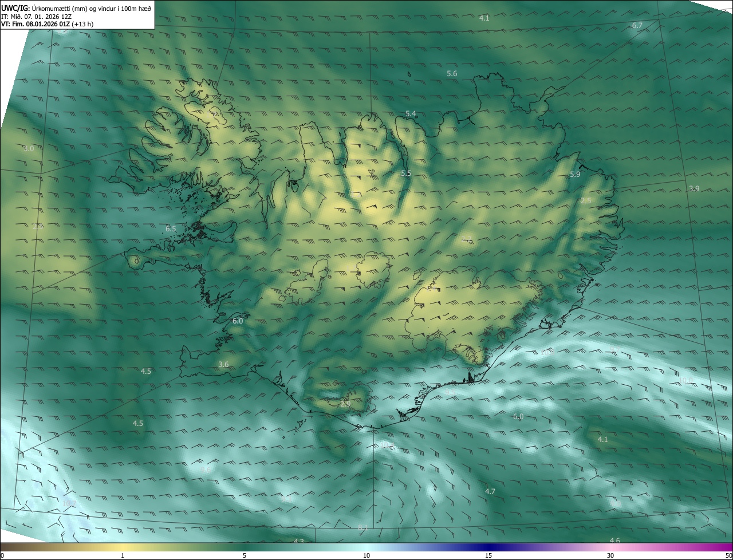Click the value 2.9 near the south coast
Viewport: 733px width, 560px height.
coord(345,404)
